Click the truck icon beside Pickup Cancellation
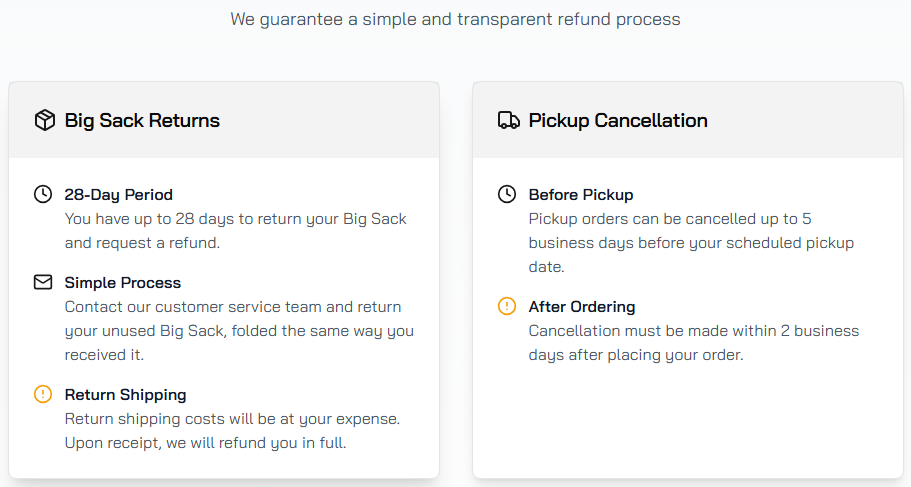 click(x=508, y=121)
